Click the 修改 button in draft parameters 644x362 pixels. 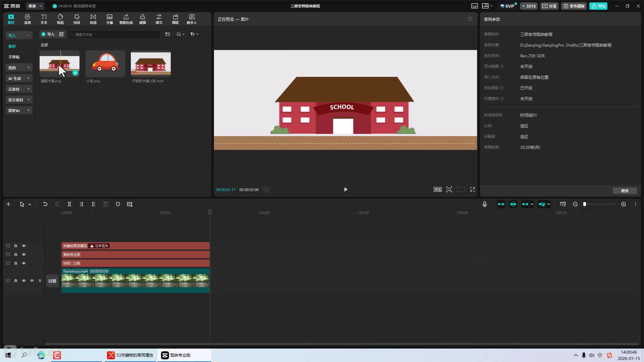pos(625,191)
